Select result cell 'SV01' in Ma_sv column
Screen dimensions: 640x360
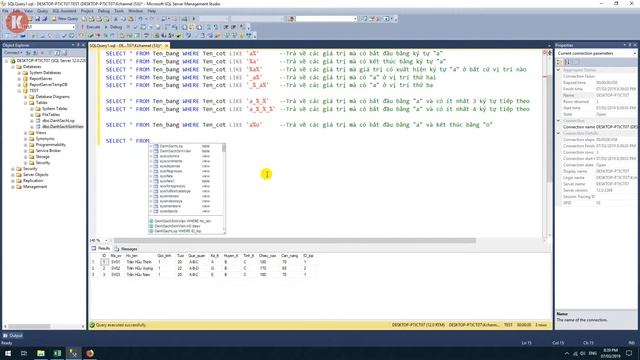click(116, 262)
